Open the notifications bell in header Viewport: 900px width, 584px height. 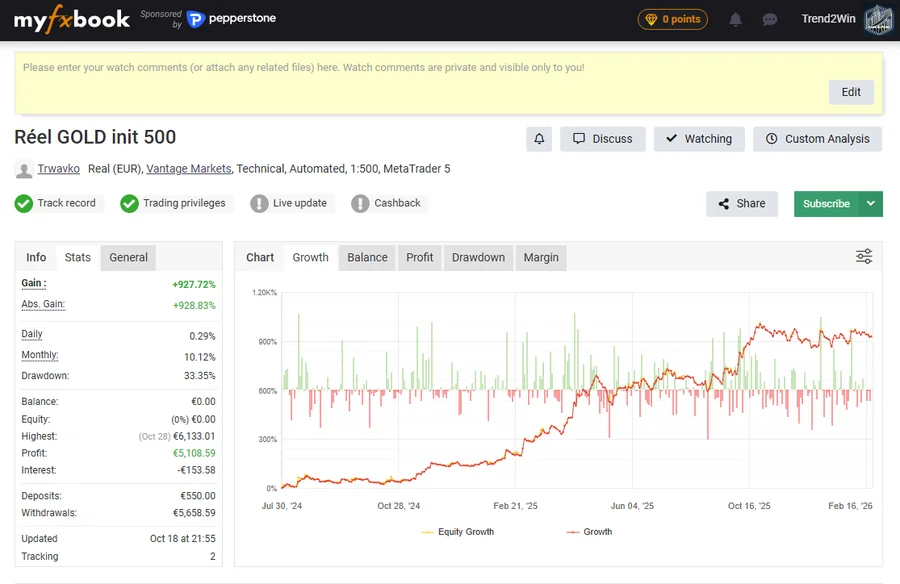pyautogui.click(x=735, y=20)
